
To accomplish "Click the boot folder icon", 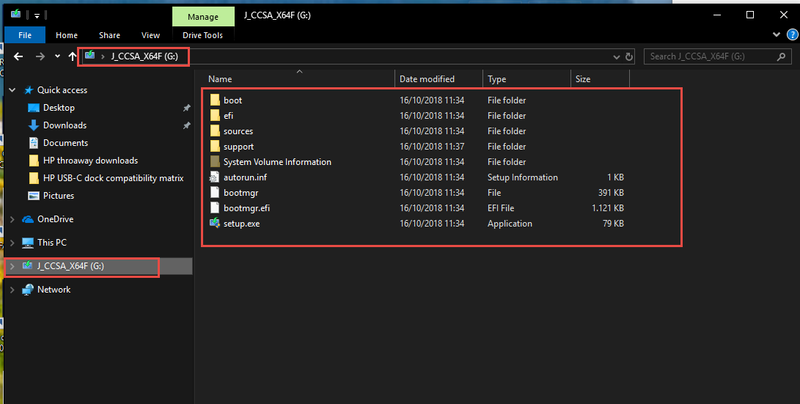I will [215, 100].
